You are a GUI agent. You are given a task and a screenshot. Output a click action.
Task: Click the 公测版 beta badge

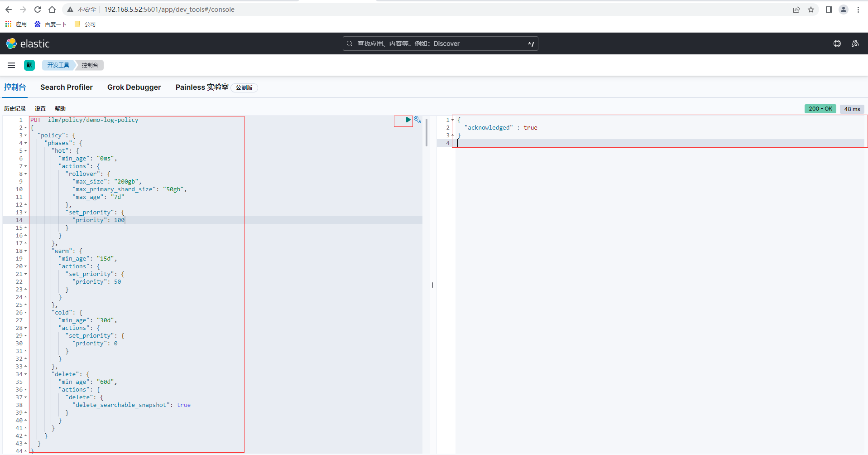[x=245, y=88]
